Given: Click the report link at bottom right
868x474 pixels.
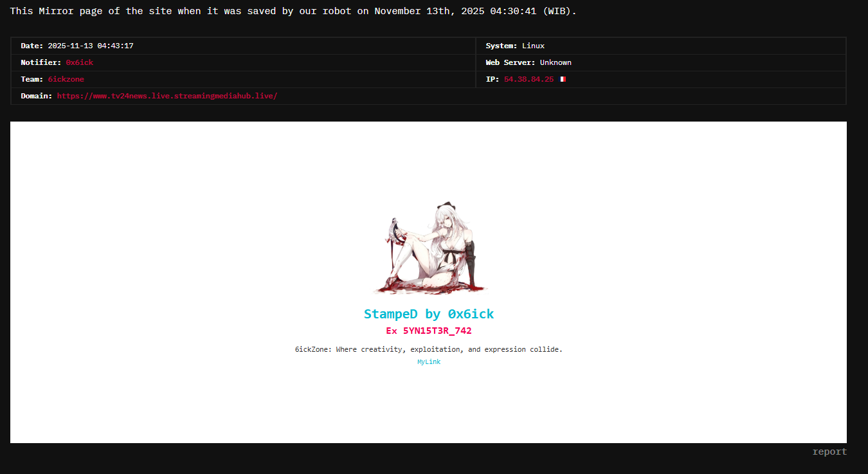Looking at the screenshot, I should pos(829,451).
